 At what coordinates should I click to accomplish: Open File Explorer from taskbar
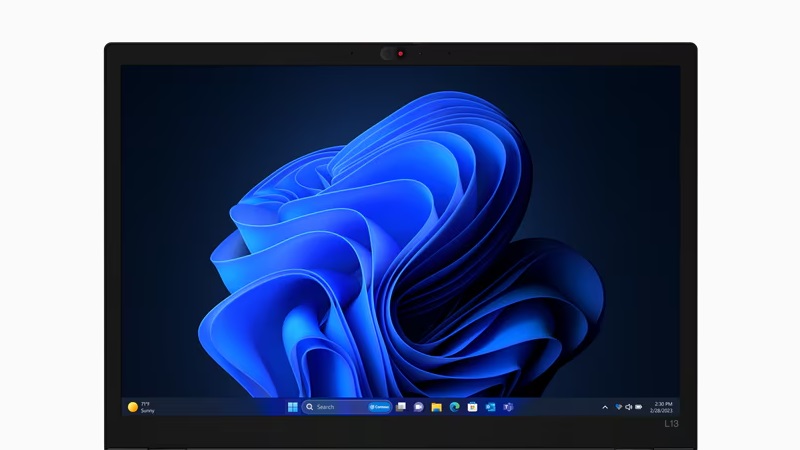coord(436,407)
